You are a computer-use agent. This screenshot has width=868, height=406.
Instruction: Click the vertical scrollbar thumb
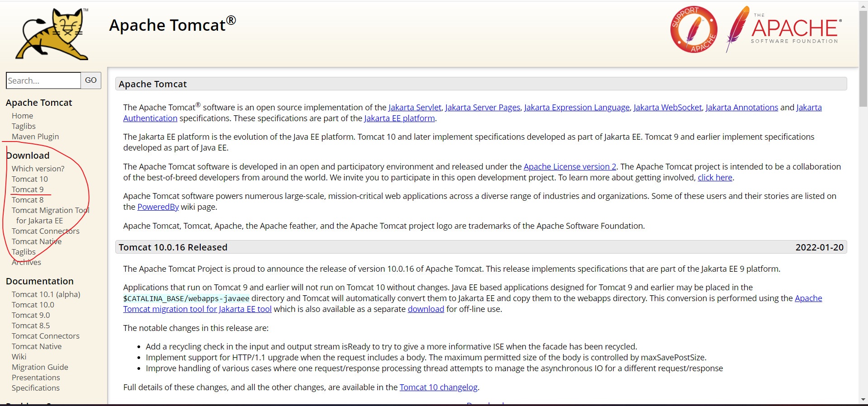tap(863, 58)
